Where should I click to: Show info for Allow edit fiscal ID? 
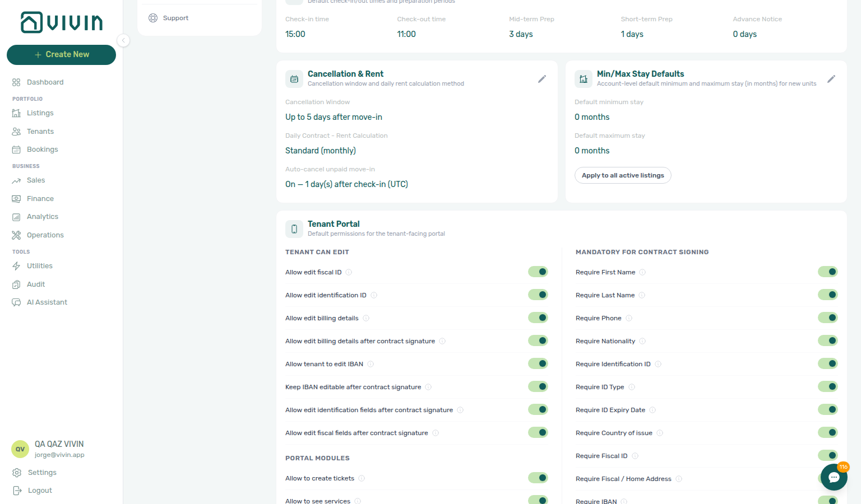click(349, 273)
